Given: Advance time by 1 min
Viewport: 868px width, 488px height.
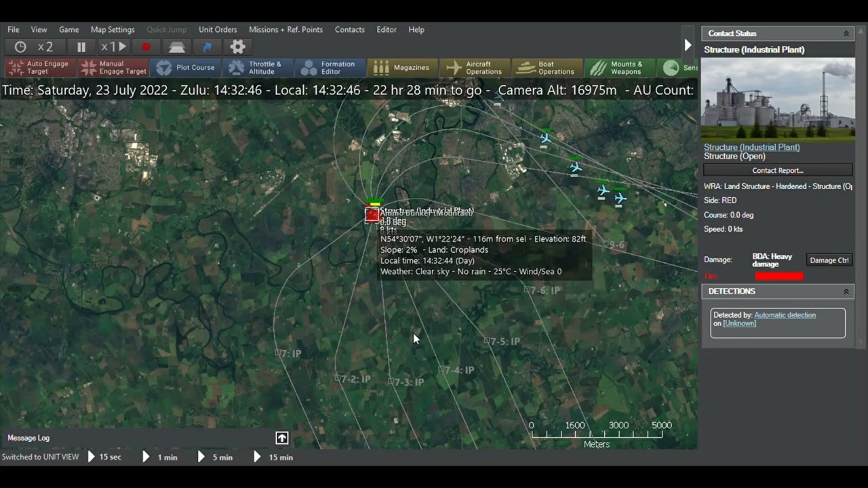Looking at the screenshot, I should pos(161,457).
